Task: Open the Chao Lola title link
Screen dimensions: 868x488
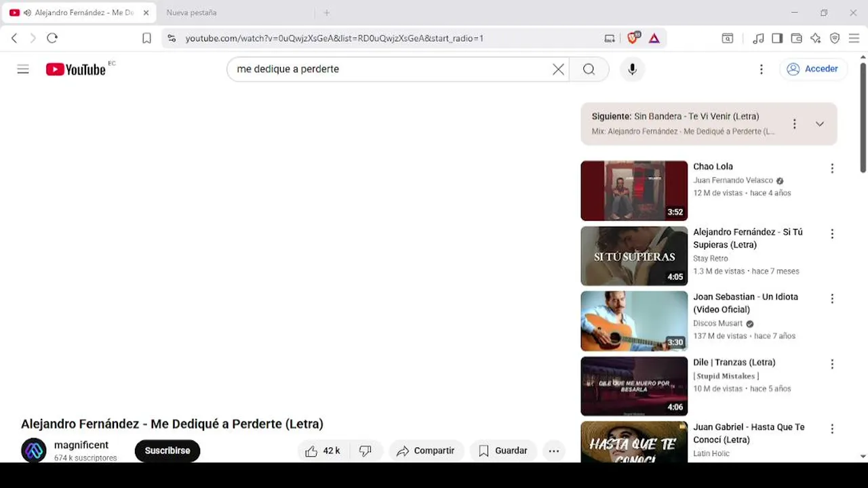Action: 713,167
